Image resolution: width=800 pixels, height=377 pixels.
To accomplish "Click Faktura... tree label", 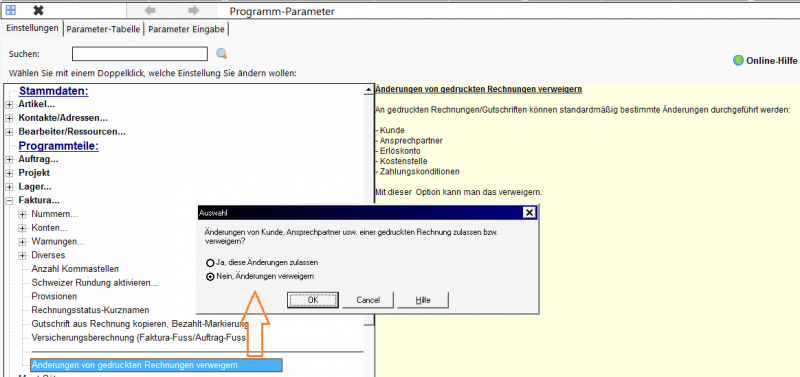I will 39,200.
